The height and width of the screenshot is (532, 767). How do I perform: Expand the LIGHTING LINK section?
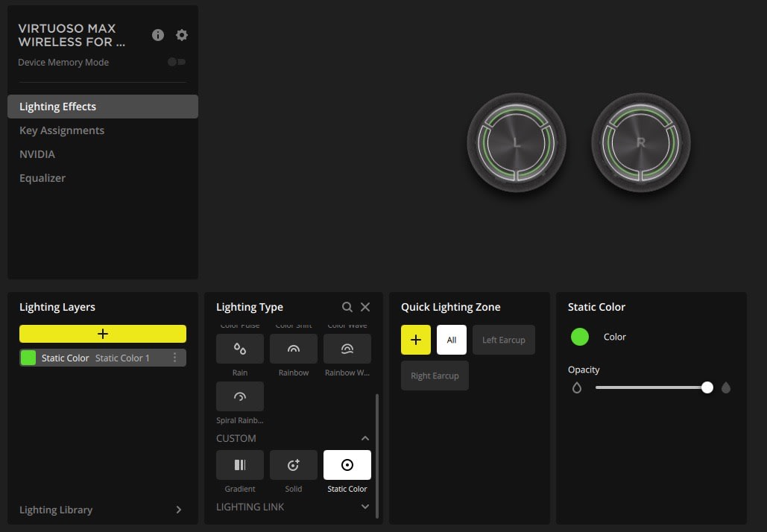[365, 507]
